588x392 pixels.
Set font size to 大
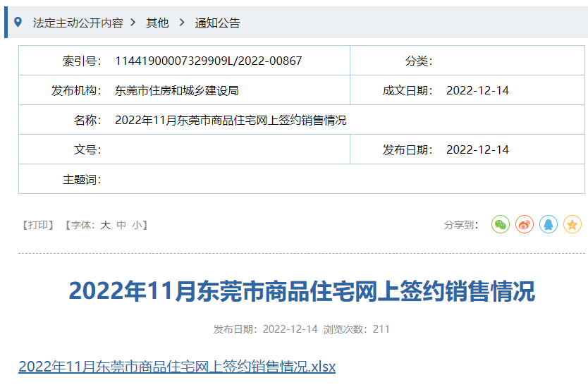pos(105,225)
